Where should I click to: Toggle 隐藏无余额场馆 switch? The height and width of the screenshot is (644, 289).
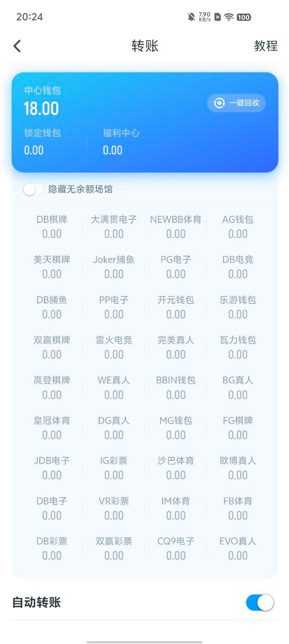(33, 189)
